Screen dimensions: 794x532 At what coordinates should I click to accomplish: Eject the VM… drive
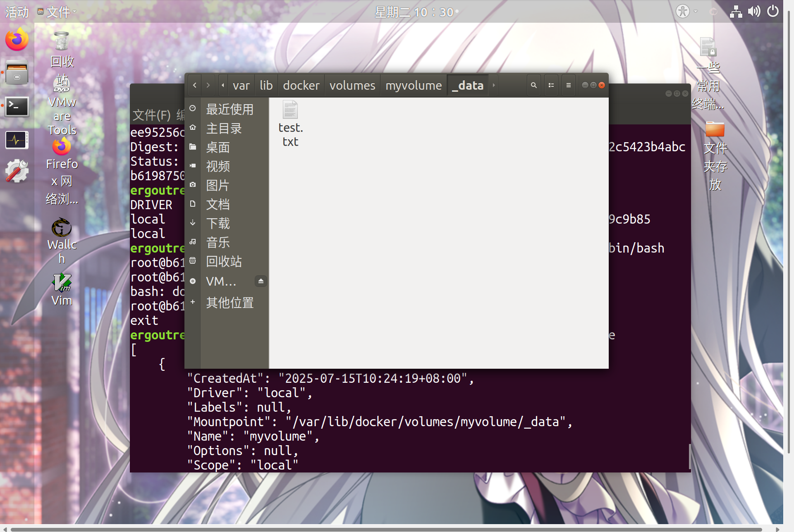pos(261,281)
